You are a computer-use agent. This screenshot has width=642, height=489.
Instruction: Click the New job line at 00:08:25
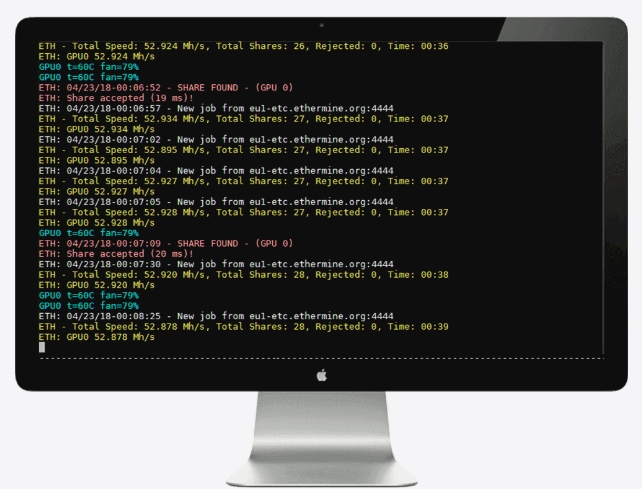tap(215, 316)
